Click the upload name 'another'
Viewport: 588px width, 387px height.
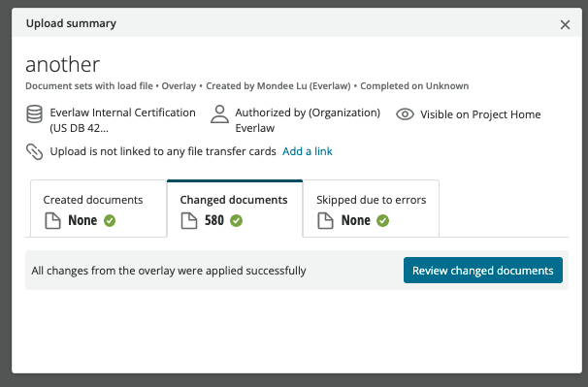pyautogui.click(x=63, y=64)
